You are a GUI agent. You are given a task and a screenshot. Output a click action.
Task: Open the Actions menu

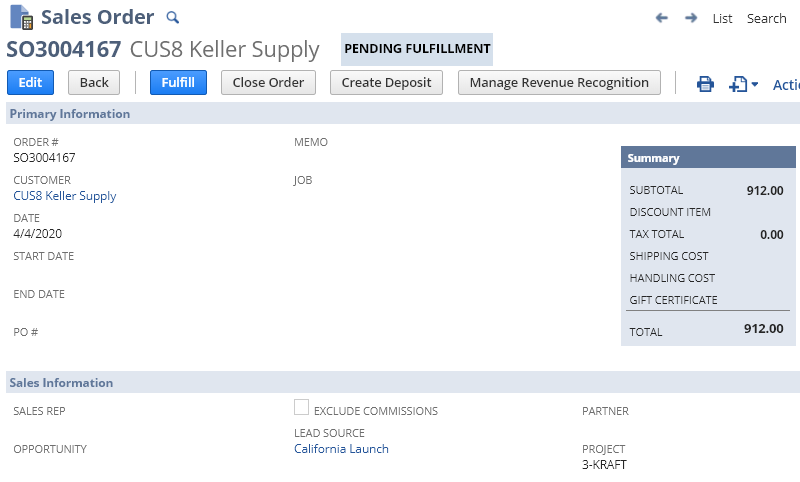click(x=786, y=84)
